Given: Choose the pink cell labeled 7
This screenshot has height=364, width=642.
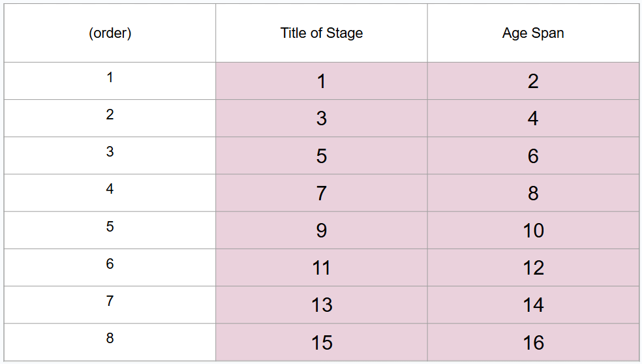Looking at the screenshot, I should click(321, 193).
